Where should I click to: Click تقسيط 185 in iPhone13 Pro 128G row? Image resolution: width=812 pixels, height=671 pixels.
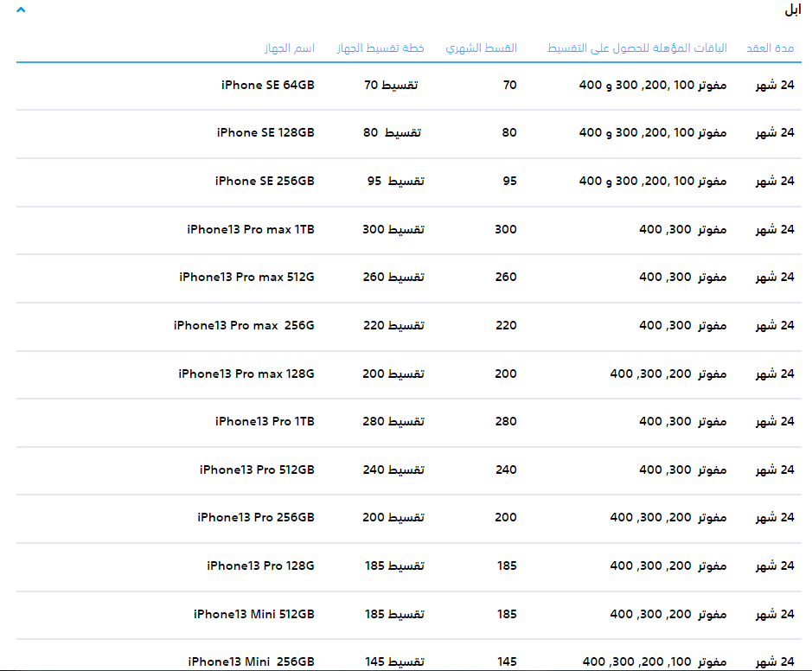394,566
